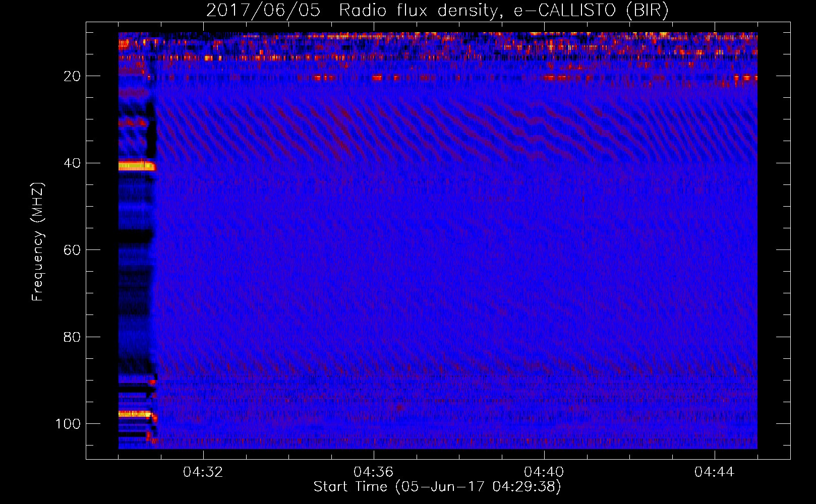
Task: Click the "04:40" time tick label
Action: coord(544,472)
